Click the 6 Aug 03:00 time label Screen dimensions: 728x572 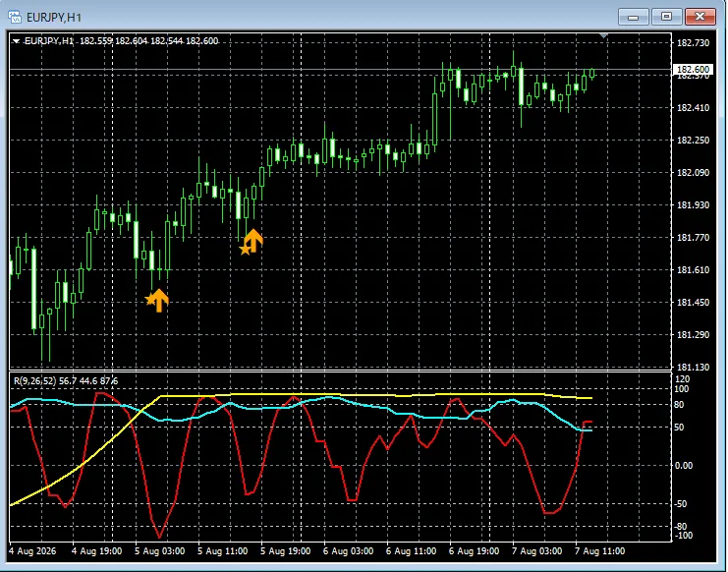348,551
